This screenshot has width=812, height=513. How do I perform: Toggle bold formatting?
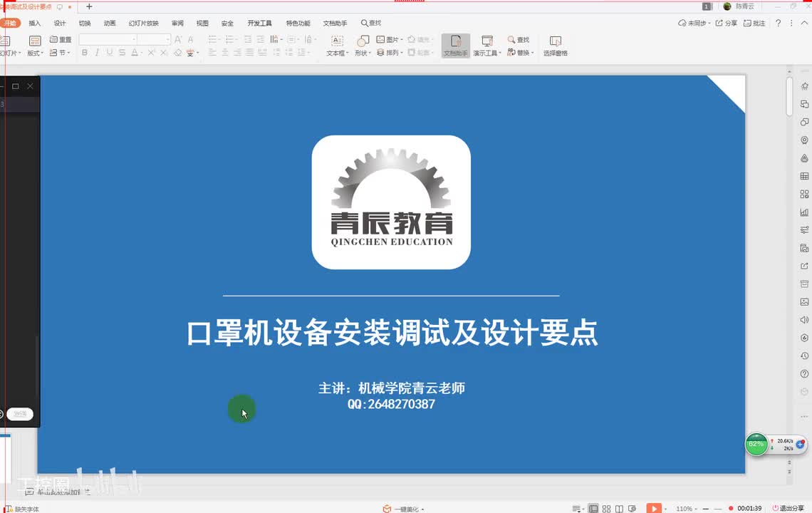[x=85, y=53]
